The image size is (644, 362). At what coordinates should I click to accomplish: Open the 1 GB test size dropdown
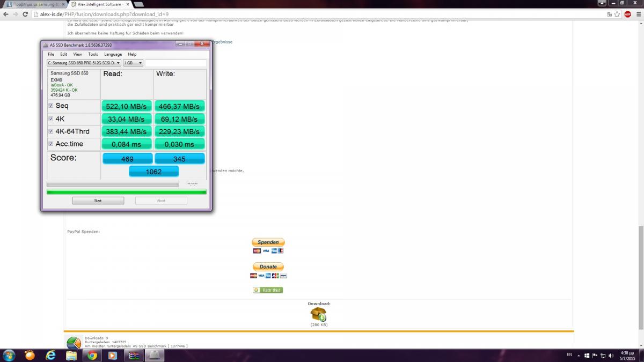tap(133, 63)
